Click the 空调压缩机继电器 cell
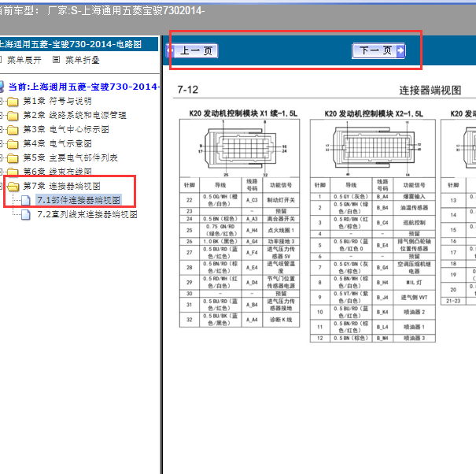This screenshot has width=476, height=474. (x=414, y=268)
